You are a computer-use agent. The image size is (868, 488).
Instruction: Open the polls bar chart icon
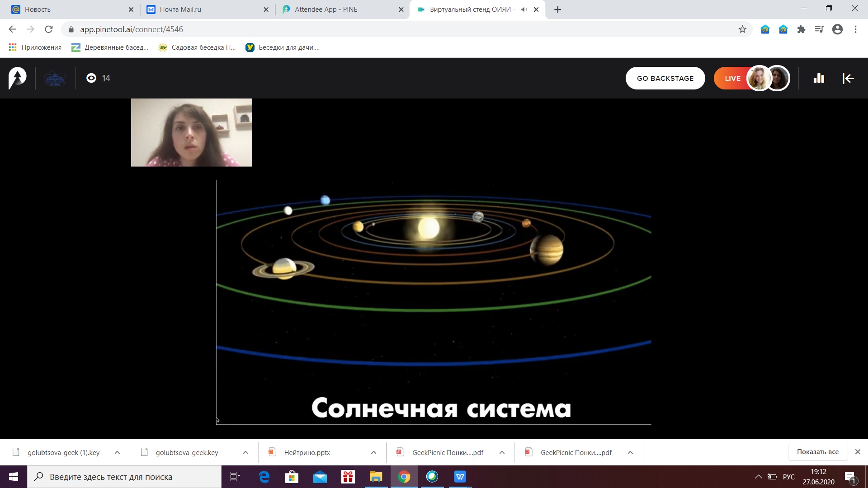coord(819,78)
